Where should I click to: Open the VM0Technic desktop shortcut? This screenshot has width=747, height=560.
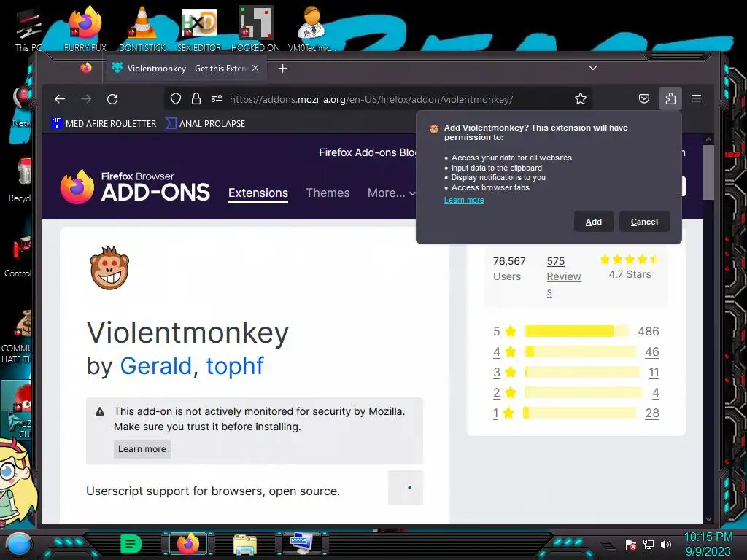[x=311, y=28]
